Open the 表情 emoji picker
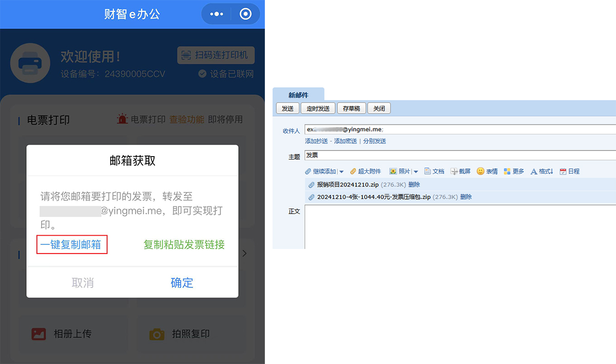The height and width of the screenshot is (364, 616). pyautogui.click(x=480, y=171)
